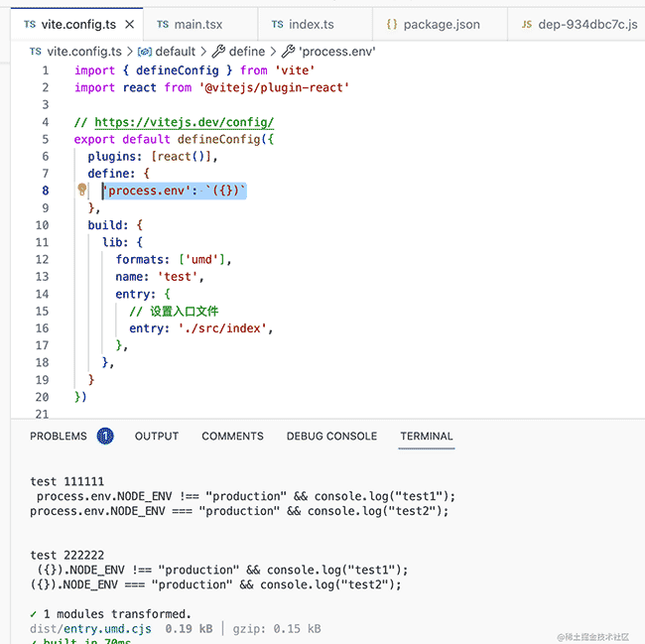Click the dist/entry.umd.cjs path in terminal
The width and height of the screenshot is (645, 644).
click(x=90, y=629)
